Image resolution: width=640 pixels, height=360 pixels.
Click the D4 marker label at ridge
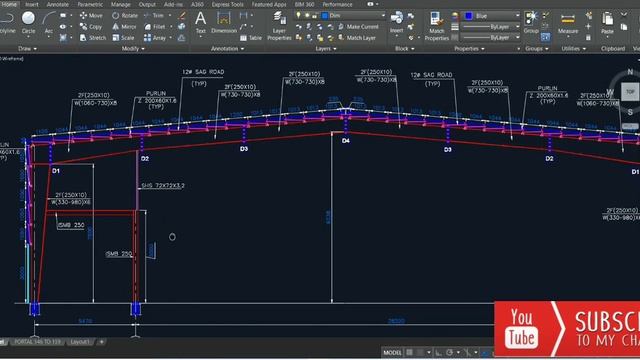pyautogui.click(x=346, y=141)
